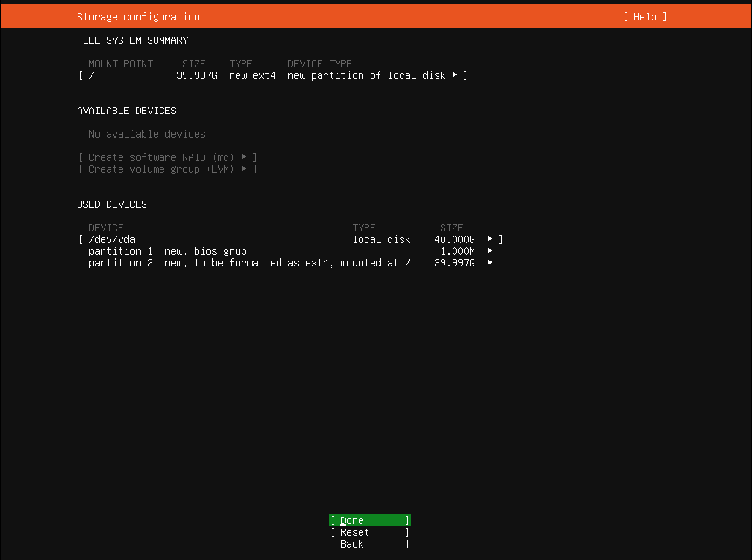This screenshot has height=560, width=752.
Task: Expand the /dev/vda device options arrow
Action: 489,239
